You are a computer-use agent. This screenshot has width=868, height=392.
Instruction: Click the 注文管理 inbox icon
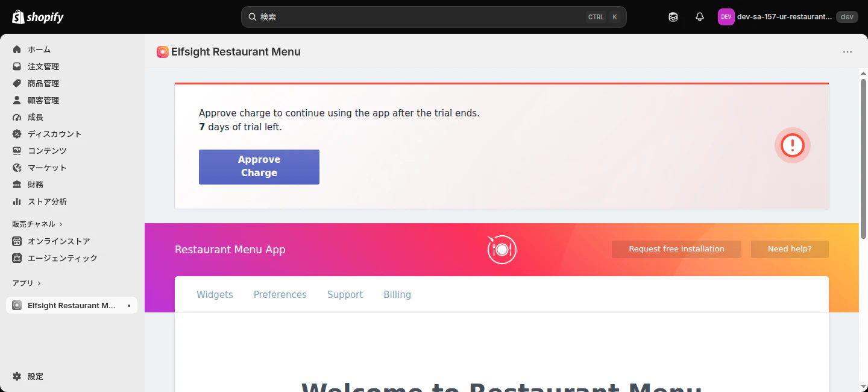[x=17, y=66]
